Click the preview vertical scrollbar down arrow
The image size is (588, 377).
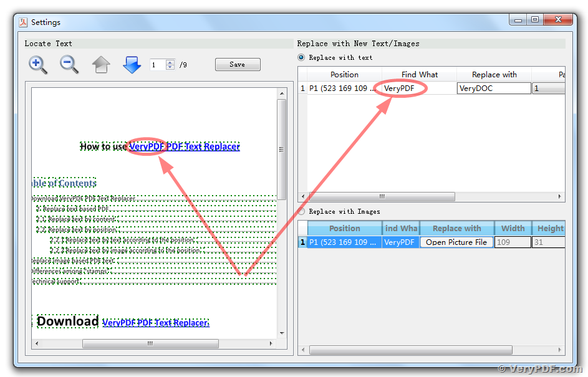pos(281,333)
